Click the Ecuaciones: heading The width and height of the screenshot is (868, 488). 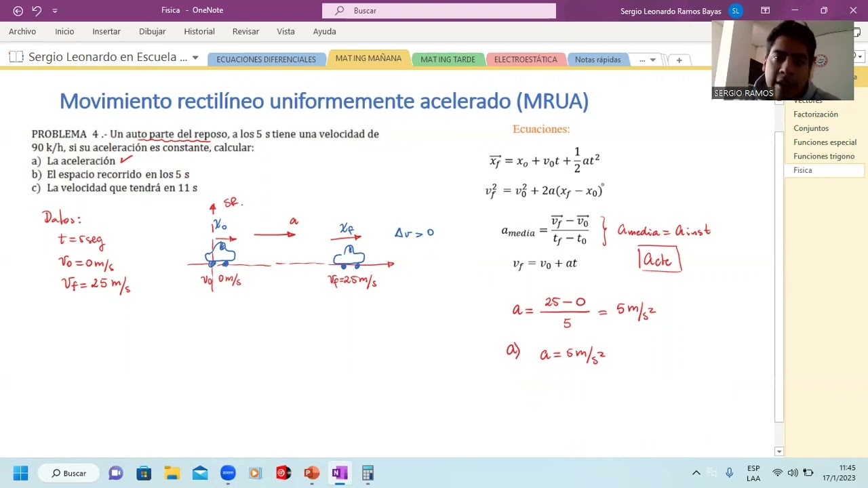tap(541, 129)
